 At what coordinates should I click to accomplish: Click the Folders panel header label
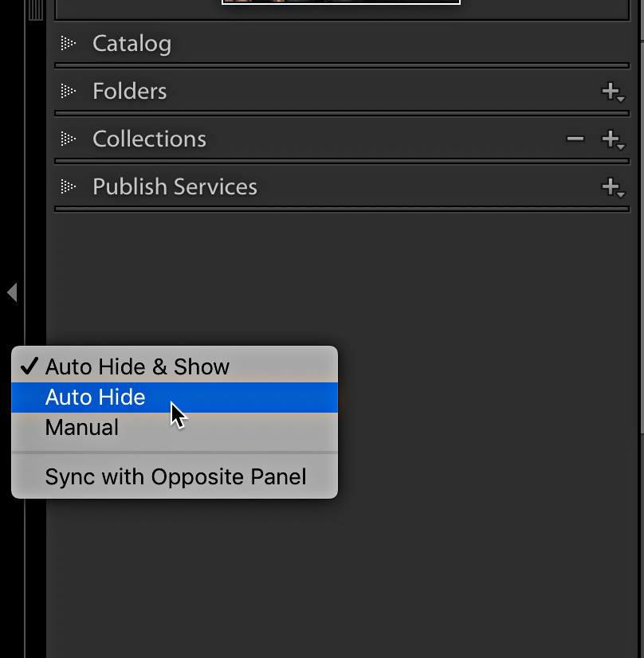pos(130,91)
